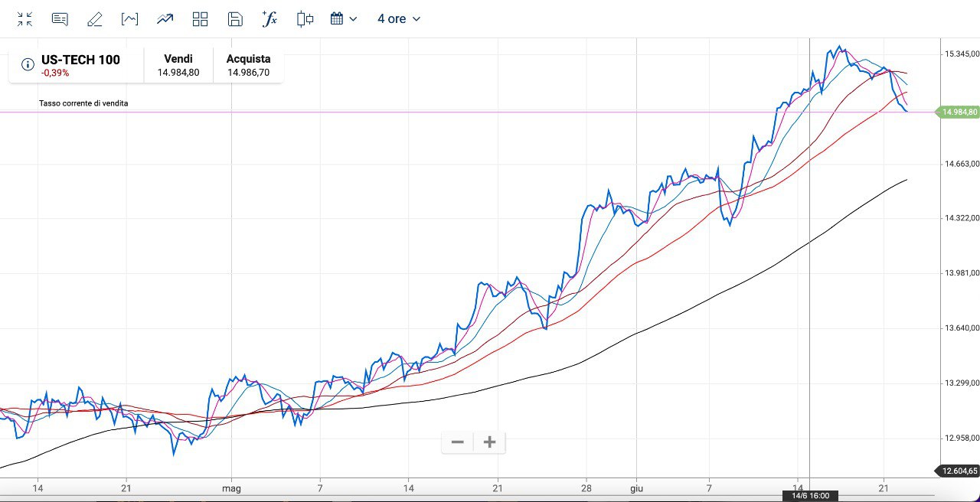
Task: Open the grid layout selector
Action: (200, 19)
